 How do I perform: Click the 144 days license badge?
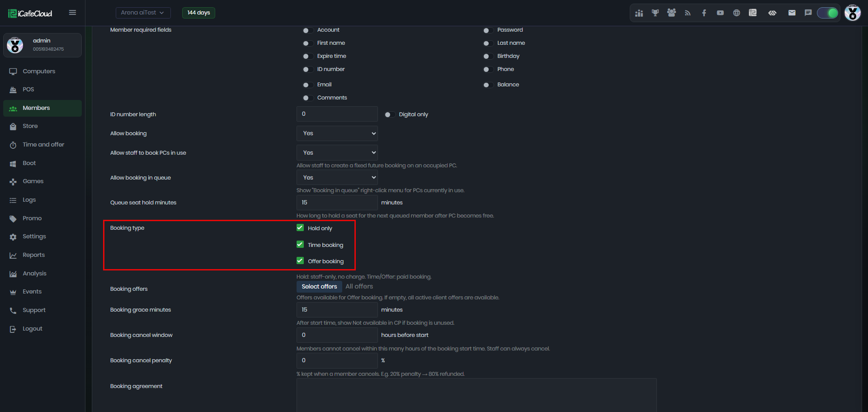(x=198, y=13)
